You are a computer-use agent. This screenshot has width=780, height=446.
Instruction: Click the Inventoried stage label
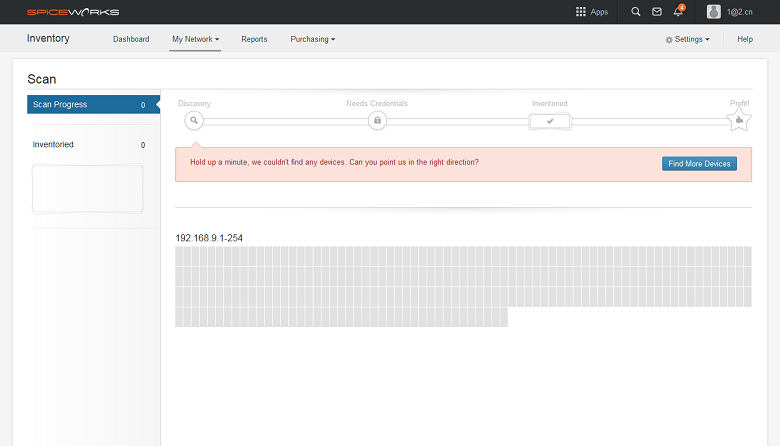point(549,103)
